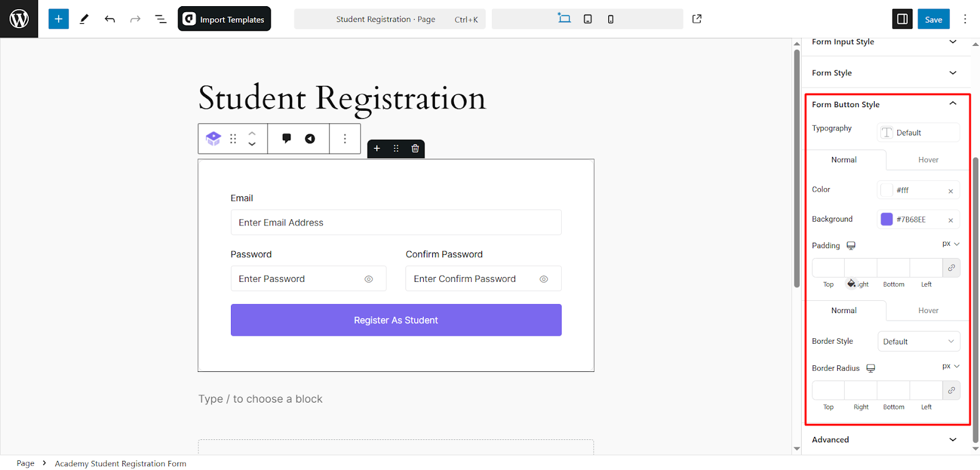Link the Padding values together
The width and height of the screenshot is (980, 470).
951,268
